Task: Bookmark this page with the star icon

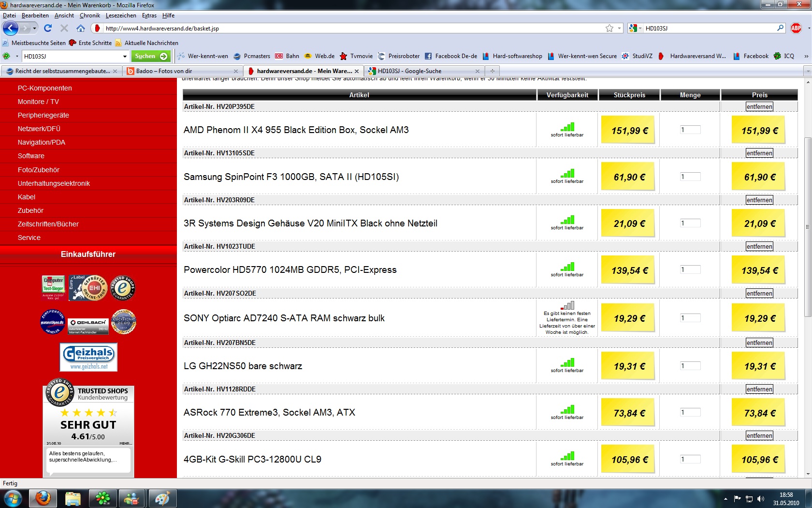Action: click(x=609, y=28)
